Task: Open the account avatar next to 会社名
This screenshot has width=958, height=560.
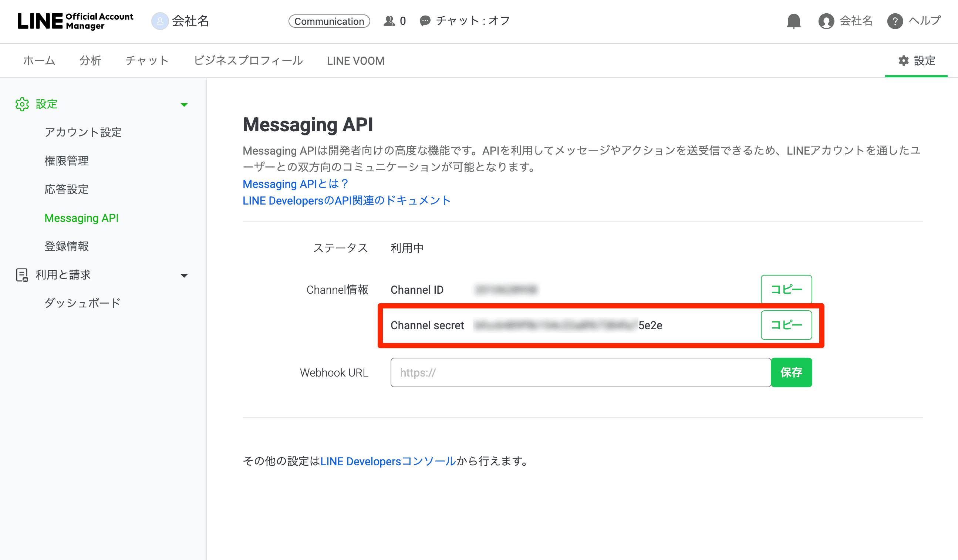Action: click(160, 21)
